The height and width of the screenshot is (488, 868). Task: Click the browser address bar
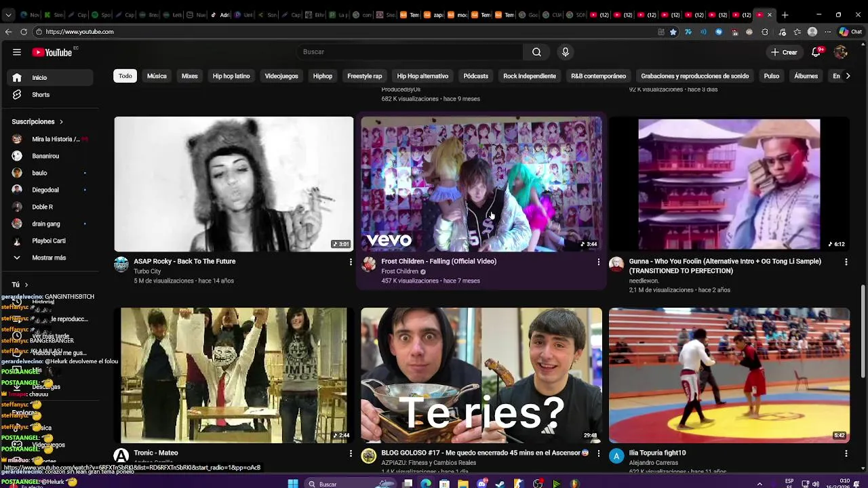[346, 32]
